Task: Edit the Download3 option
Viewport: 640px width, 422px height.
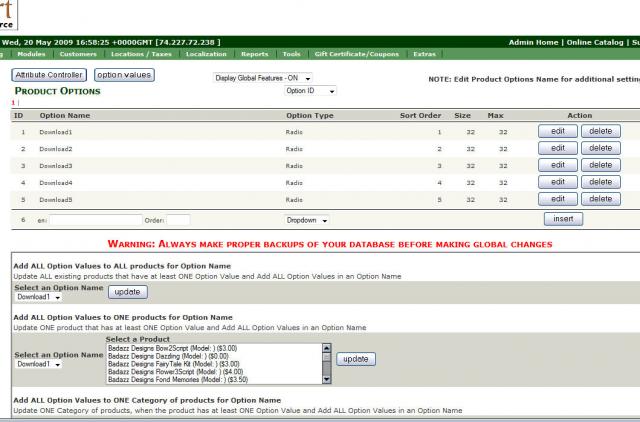Action: tap(558, 165)
